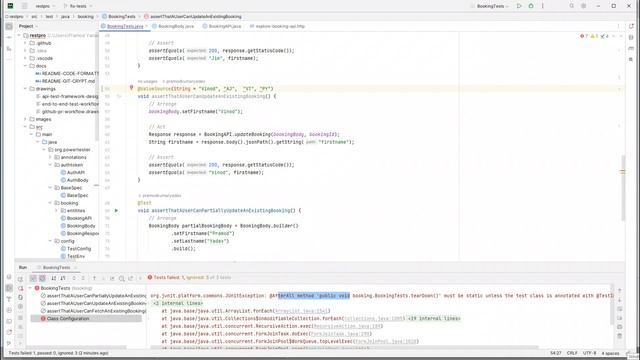The height and width of the screenshot is (360, 640).
Task: Toggle soft-wrap in the console output
Action: click(620, 309)
